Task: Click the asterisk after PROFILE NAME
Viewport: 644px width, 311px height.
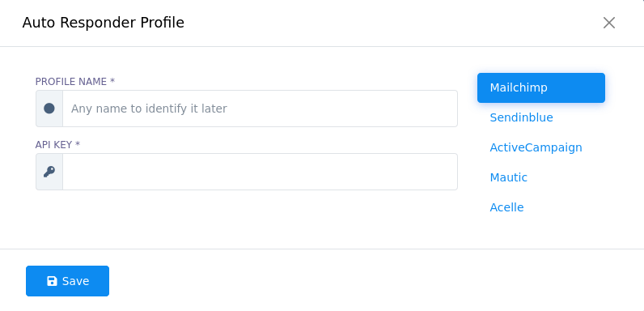Action: (112, 81)
